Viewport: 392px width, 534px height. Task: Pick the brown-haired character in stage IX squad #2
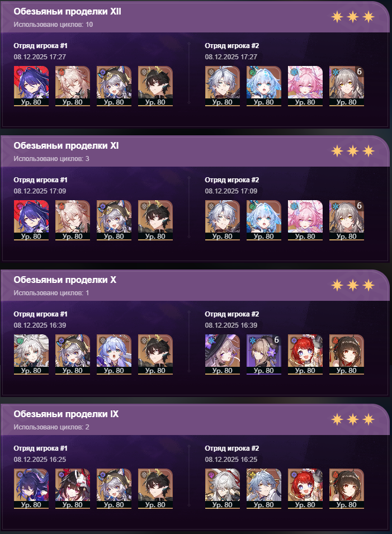(346, 488)
